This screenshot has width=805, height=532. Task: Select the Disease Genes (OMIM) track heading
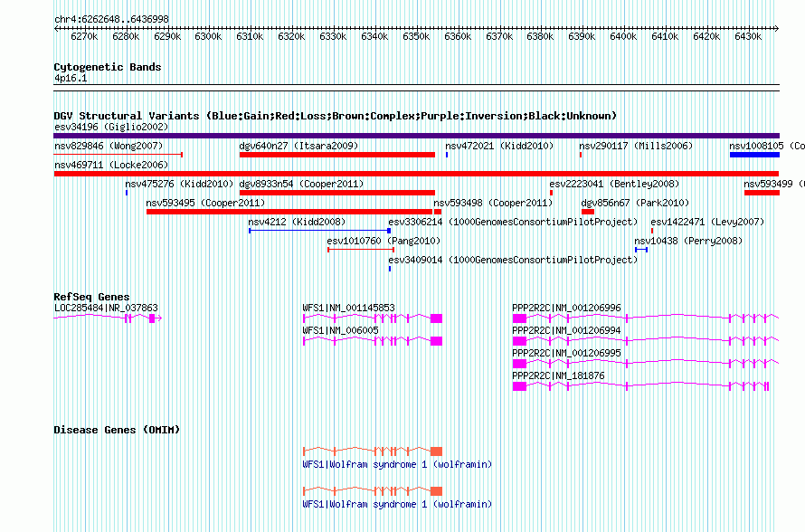[117, 430]
